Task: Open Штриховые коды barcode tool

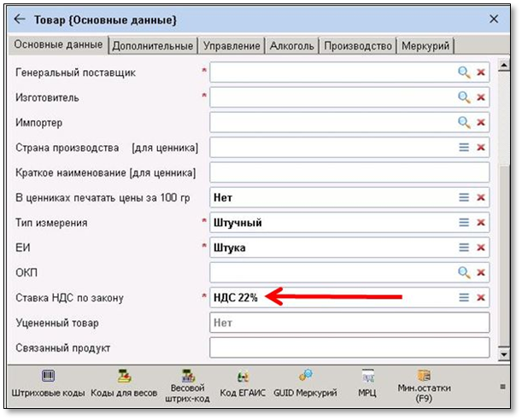Action: (x=47, y=384)
